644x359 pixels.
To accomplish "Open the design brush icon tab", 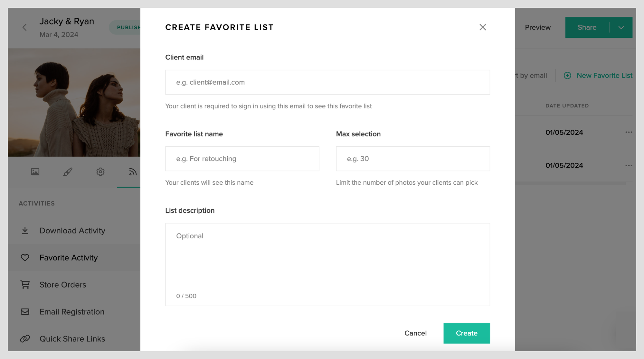I will (x=68, y=172).
